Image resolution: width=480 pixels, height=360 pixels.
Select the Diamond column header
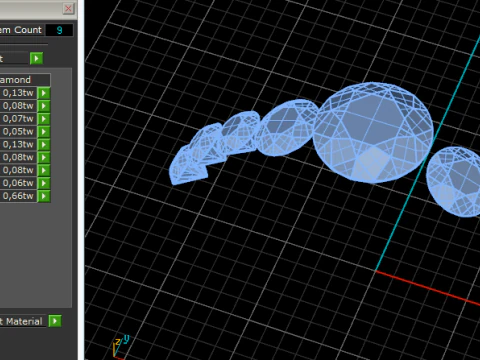coord(24,80)
